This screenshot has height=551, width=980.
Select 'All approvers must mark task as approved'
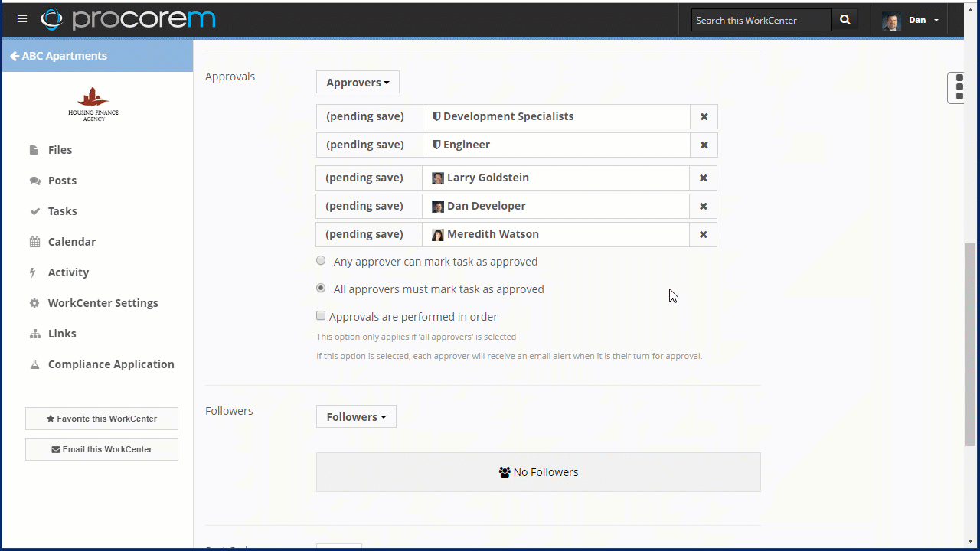click(x=321, y=288)
